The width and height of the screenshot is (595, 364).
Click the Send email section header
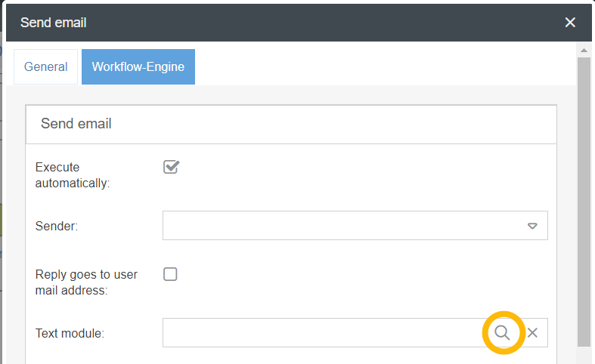click(x=76, y=123)
